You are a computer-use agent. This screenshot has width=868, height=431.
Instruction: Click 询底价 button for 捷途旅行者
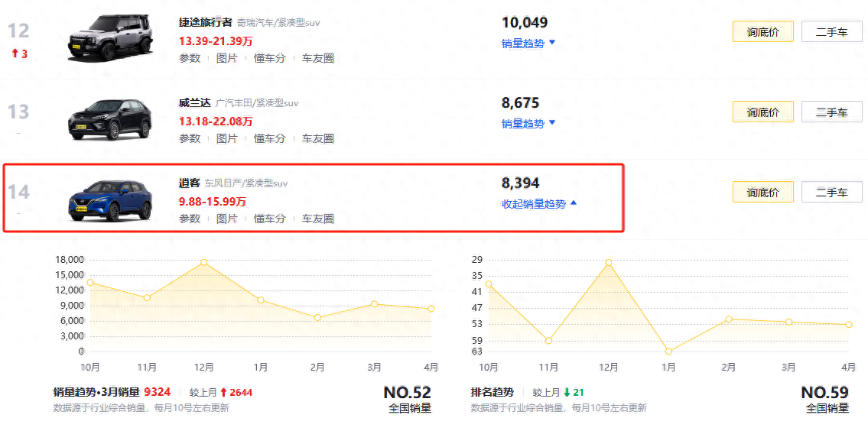pos(762,31)
